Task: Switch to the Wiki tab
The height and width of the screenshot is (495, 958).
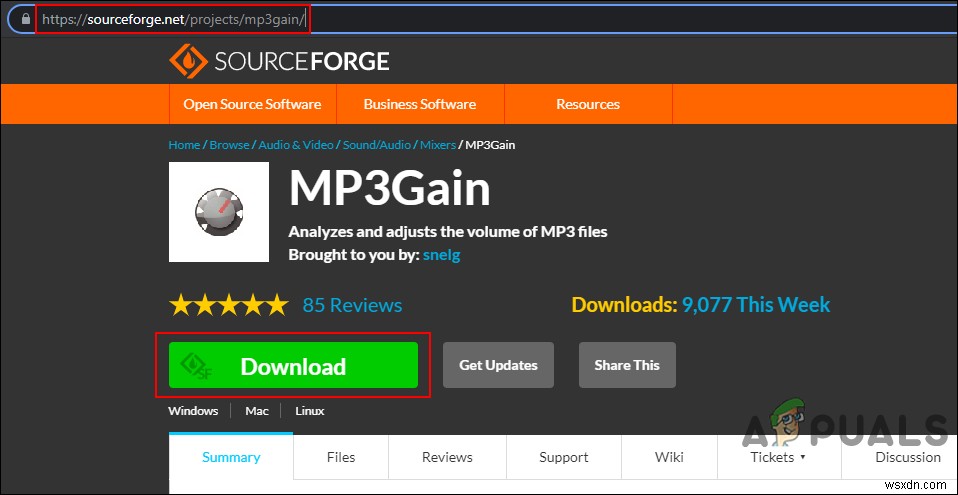Action: coord(669,457)
